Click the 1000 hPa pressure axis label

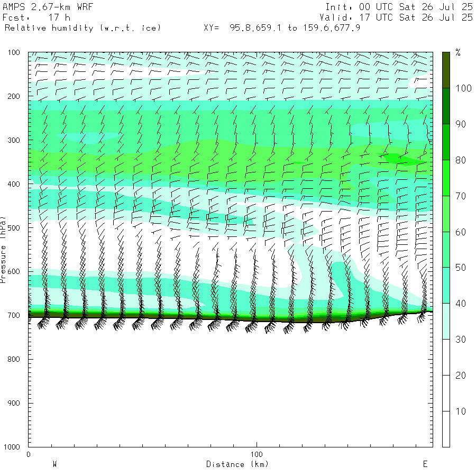coord(12,447)
